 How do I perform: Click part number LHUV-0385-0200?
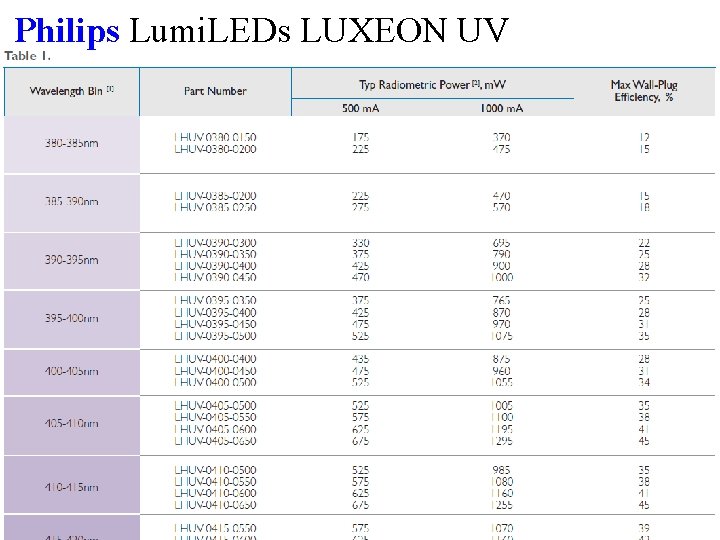[x=215, y=196]
